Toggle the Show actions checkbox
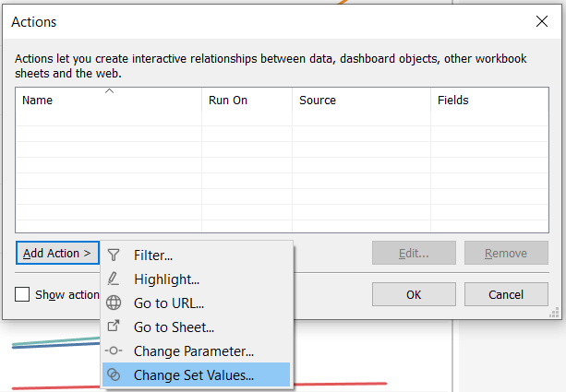The image size is (566, 392). click(22, 294)
